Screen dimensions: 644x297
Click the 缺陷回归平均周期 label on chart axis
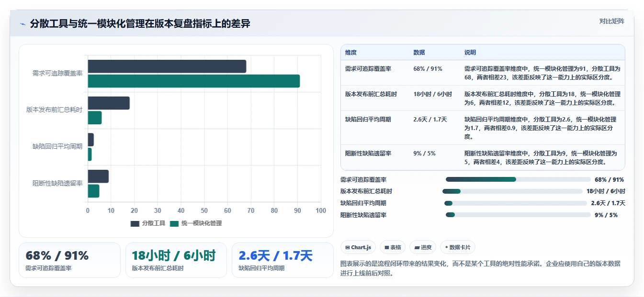(x=57, y=147)
